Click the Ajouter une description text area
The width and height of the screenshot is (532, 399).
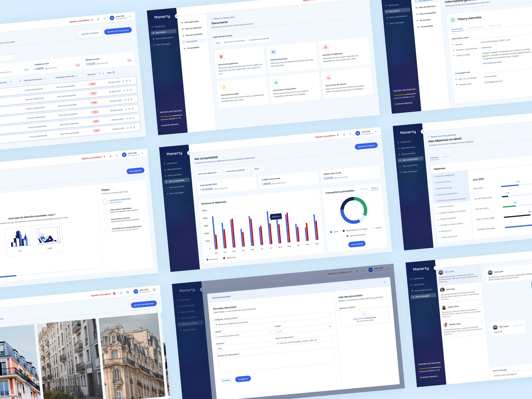276,361
